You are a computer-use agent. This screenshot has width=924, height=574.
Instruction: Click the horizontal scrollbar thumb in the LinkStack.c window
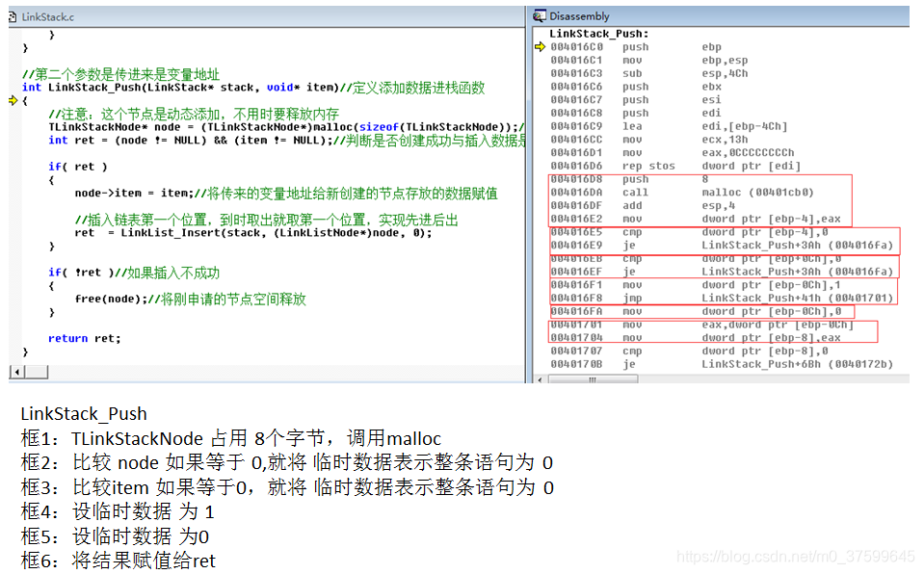click(36, 372)
